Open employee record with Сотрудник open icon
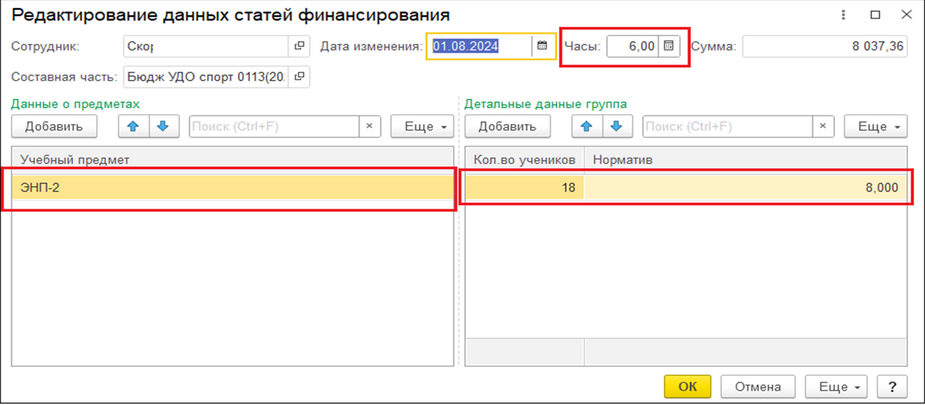Viewport: 925px width, 405px height. click(299, 46)
